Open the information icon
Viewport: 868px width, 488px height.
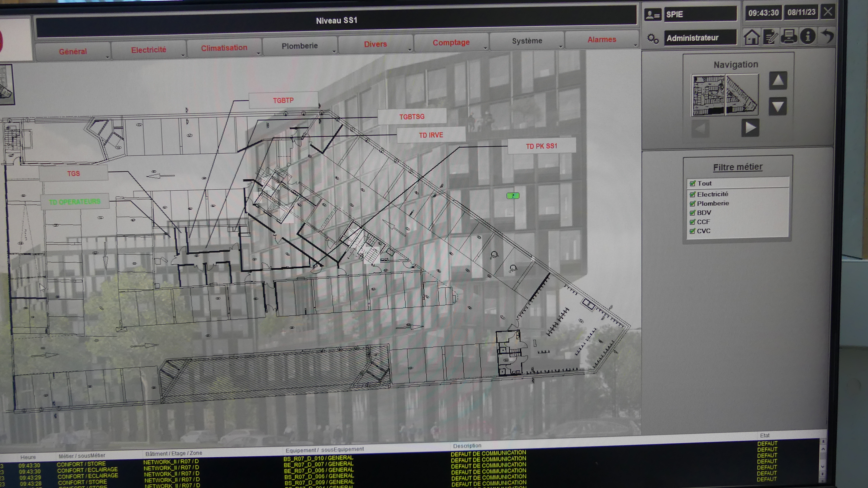point(808,36)
